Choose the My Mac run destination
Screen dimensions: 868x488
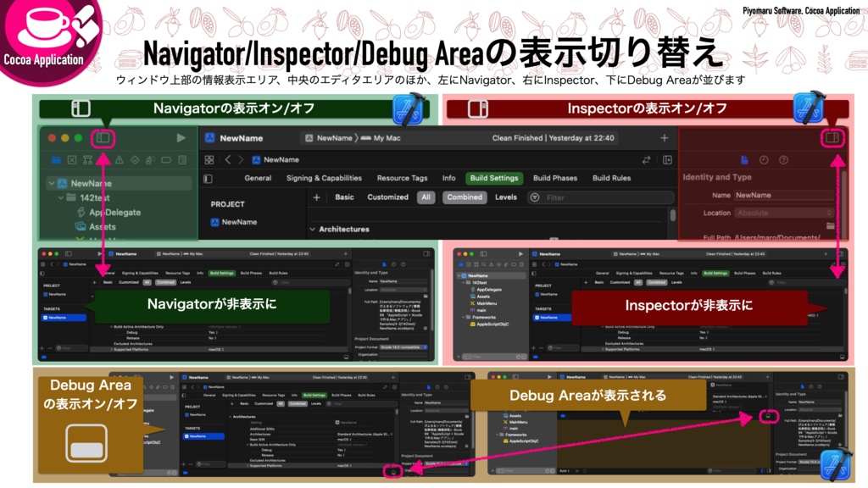(x=381, y=138)
